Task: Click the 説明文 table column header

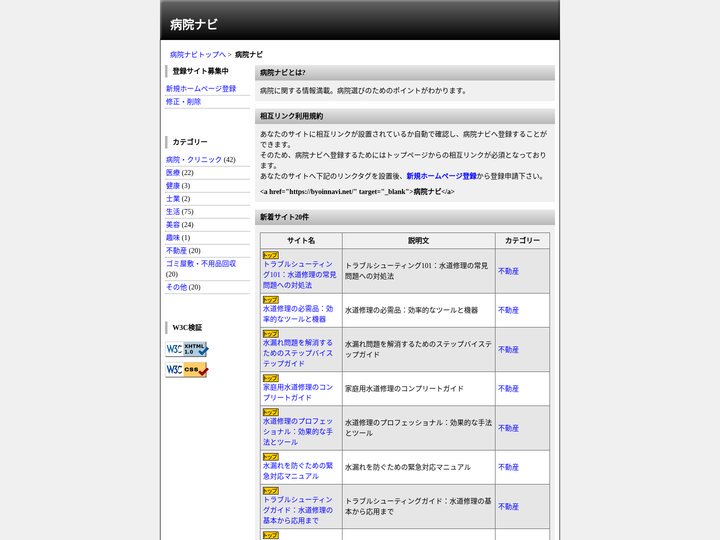Action: point(419,241)
